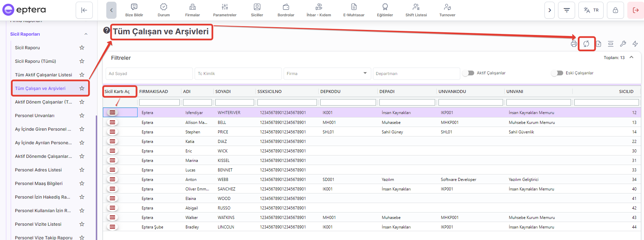Collapse the Filtreler panel chevron
The width and height of the screenshot is (644, 240).
631,57
